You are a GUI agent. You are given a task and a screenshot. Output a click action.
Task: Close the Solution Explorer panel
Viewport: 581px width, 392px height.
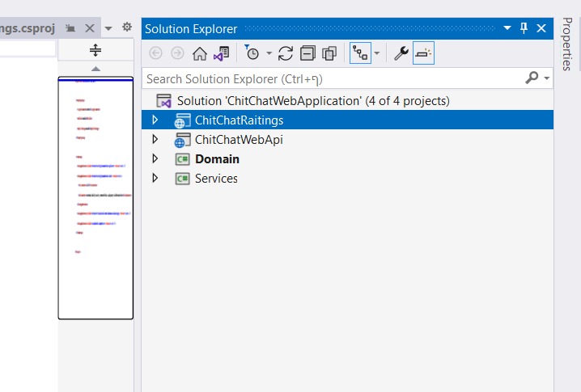541,28
